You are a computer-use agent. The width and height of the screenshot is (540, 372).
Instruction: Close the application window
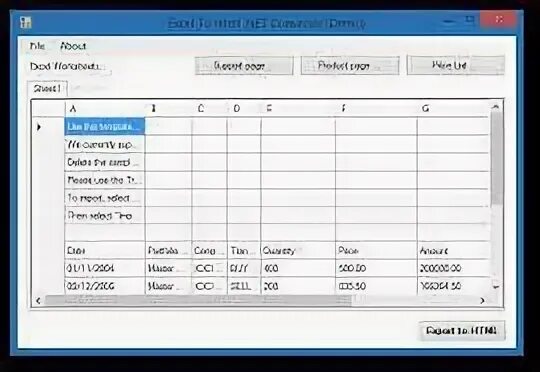point(499,19)
